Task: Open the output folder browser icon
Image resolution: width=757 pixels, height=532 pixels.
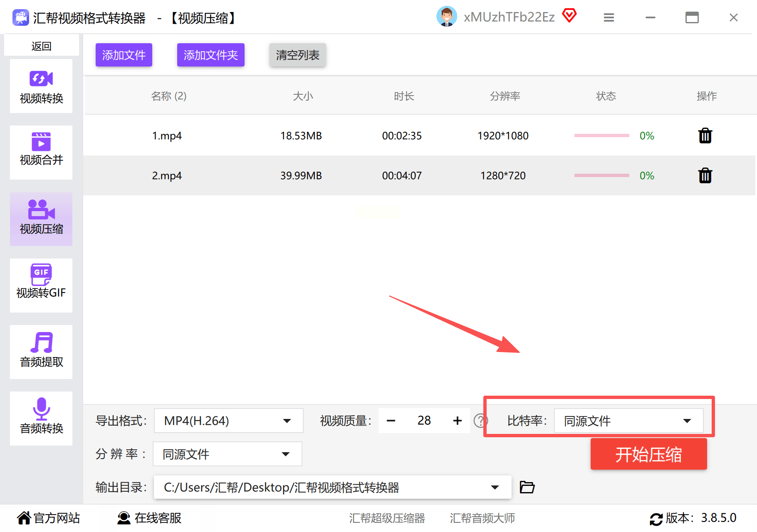Action: (x=527, y=487)
